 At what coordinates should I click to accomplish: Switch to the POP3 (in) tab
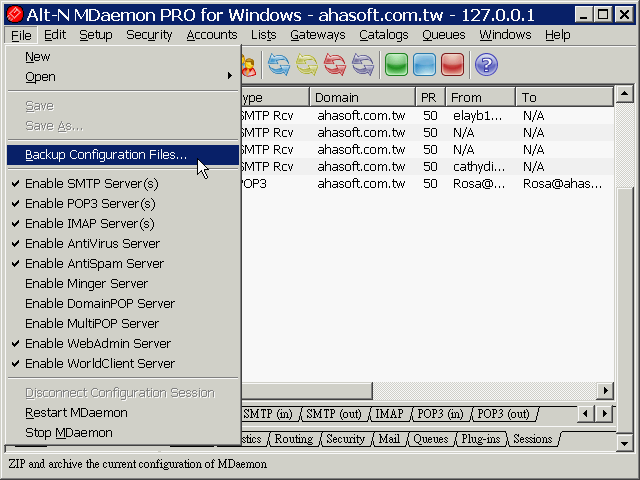click(440, 414)
